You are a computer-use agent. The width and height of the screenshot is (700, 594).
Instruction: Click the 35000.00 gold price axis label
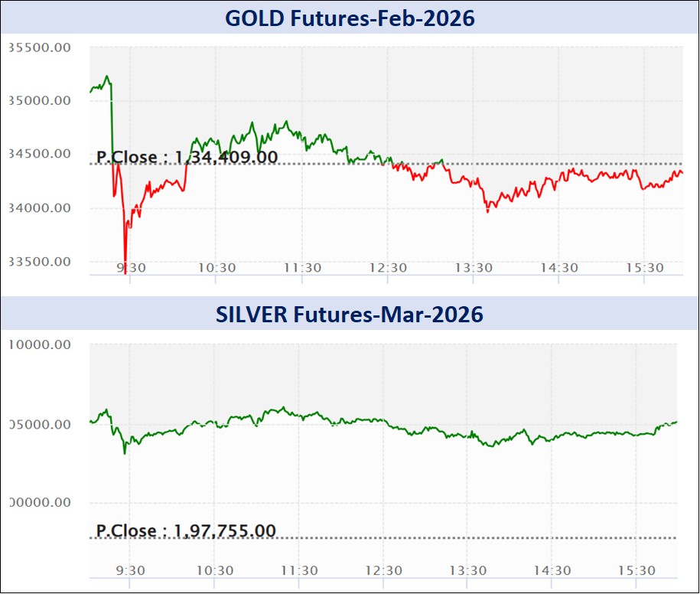click(39, 101)
